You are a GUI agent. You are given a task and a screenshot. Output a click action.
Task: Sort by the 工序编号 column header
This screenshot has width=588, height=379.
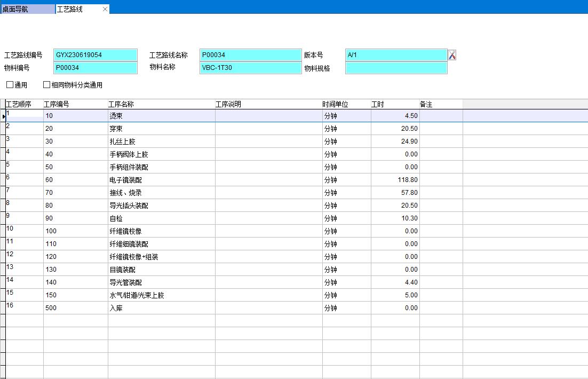tap(75, 104)
